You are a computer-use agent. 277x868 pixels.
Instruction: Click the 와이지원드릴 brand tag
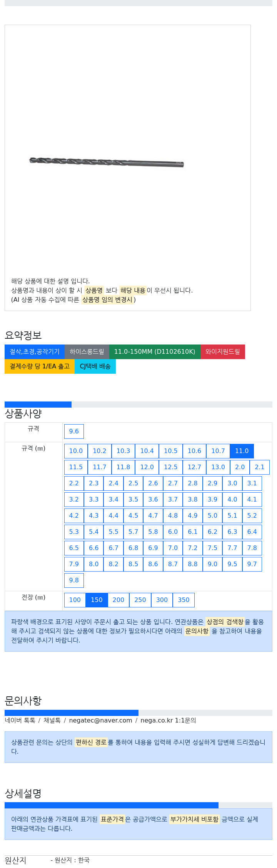pyautogui.click(x=223, y=351)
